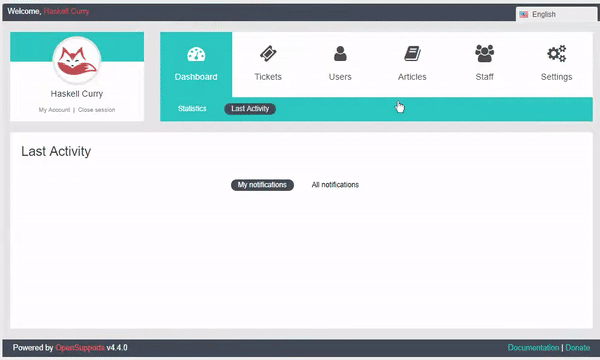This screenshot has height=360, width=600.
Task: Open the Dashboard gauge icon
Action: (x=196, y=54)
